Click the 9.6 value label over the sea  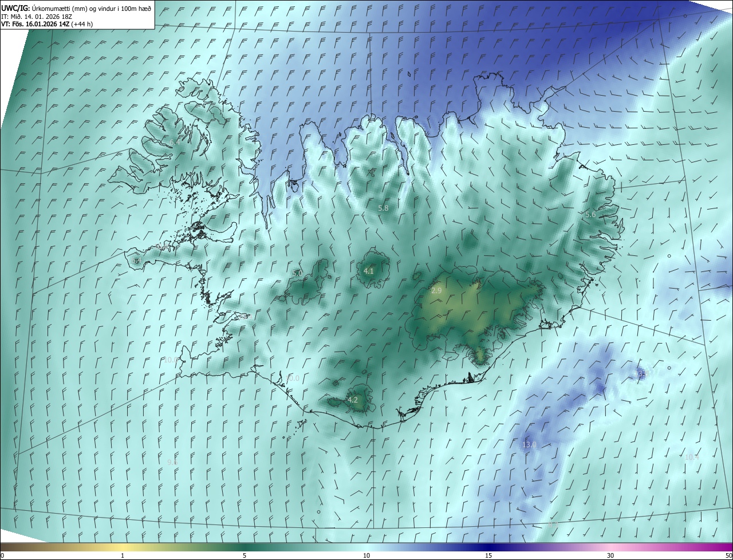[x=172, y=462]
